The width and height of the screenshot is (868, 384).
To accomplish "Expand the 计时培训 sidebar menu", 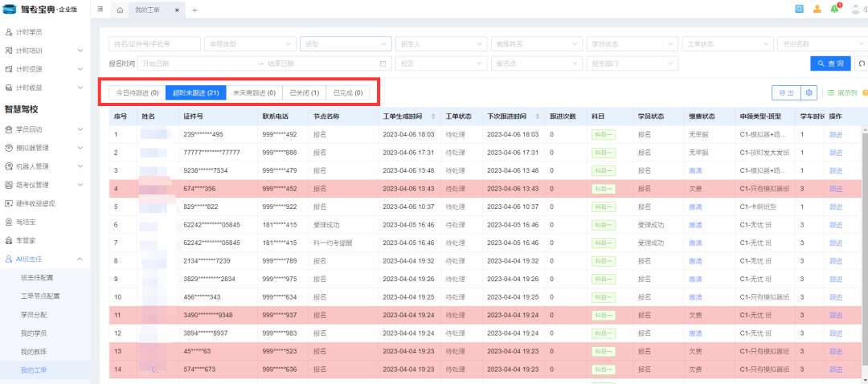I will [45, 51].
